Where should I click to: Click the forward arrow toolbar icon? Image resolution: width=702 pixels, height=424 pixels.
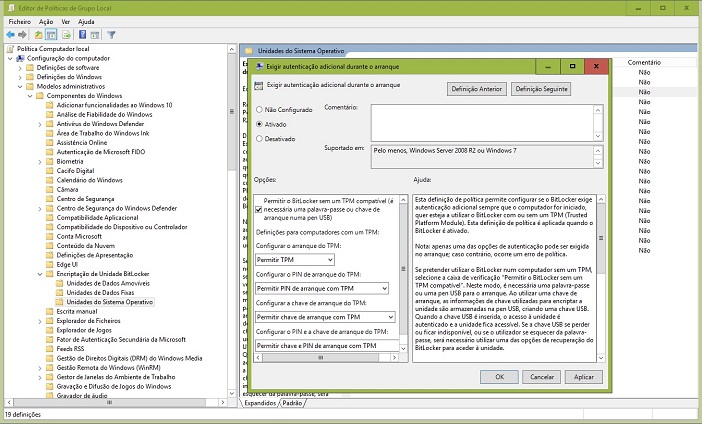(22, 34)
